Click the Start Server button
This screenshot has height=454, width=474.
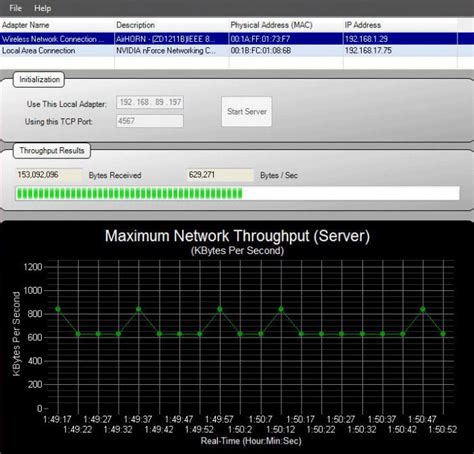(247, 111)
